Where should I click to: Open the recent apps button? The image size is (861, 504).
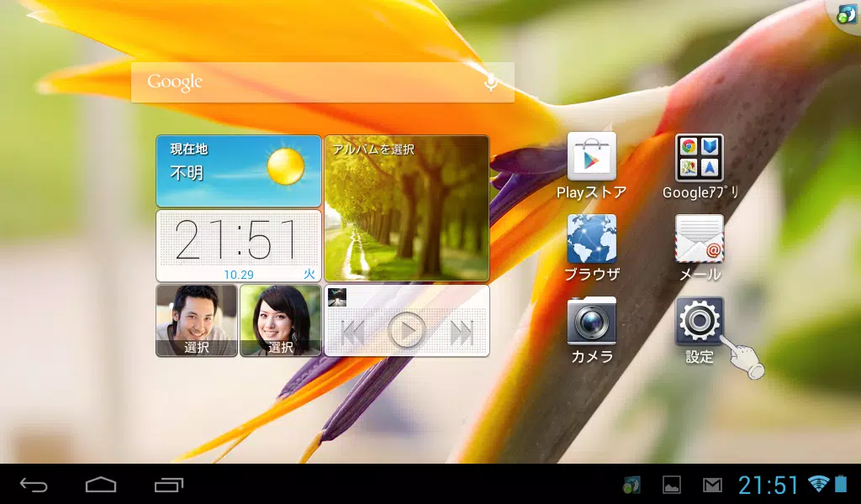[x=168, y=485]
